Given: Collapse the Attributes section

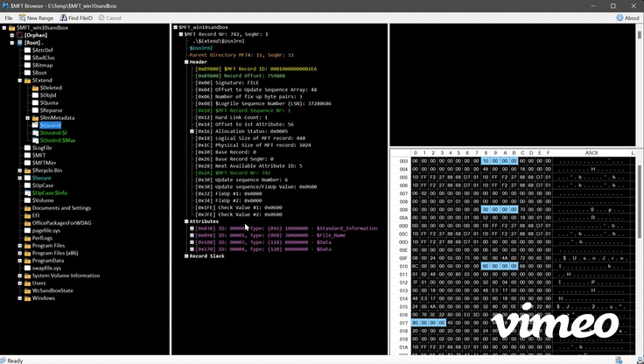Looking at the screenshot, I should [x=185, y=221].
